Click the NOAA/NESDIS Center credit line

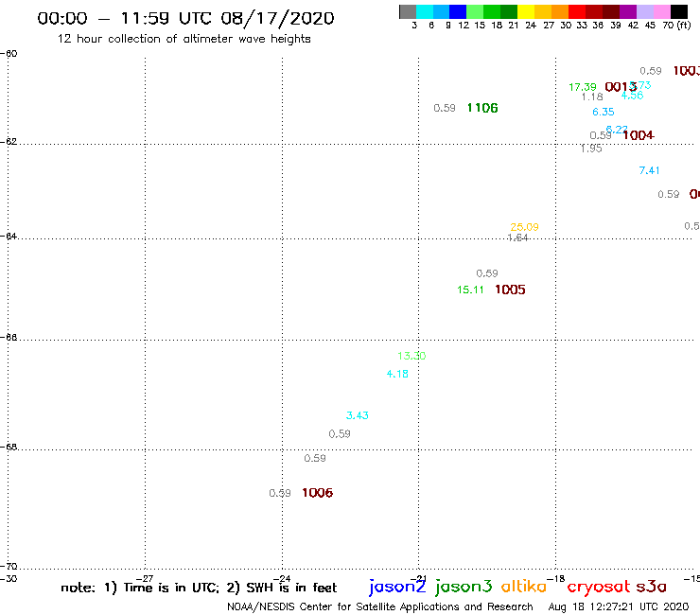click(x=380, y=606)
